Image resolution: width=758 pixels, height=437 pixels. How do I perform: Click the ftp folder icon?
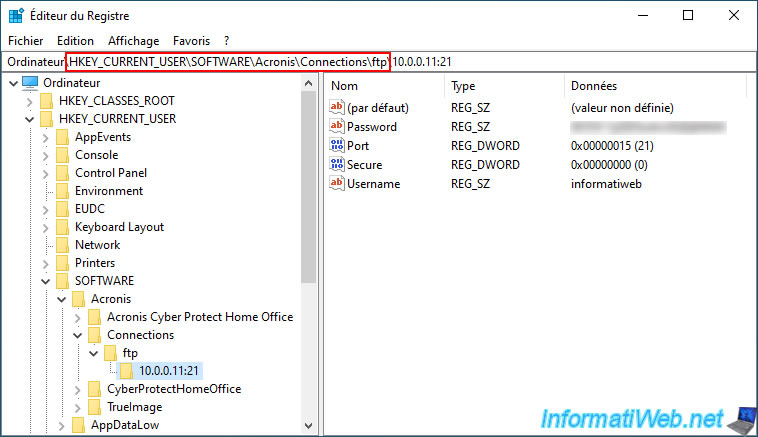pyautogui.click(x=111, y=353)
